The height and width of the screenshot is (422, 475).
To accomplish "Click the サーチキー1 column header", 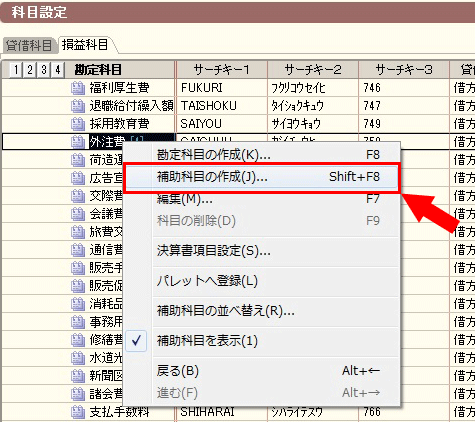I will (222, 70).
